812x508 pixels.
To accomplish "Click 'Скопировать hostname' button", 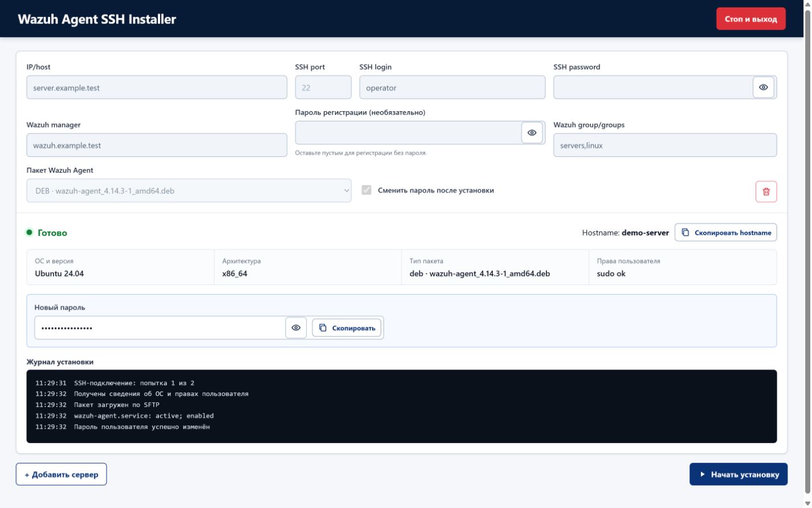I will click(x=725, y=233).
